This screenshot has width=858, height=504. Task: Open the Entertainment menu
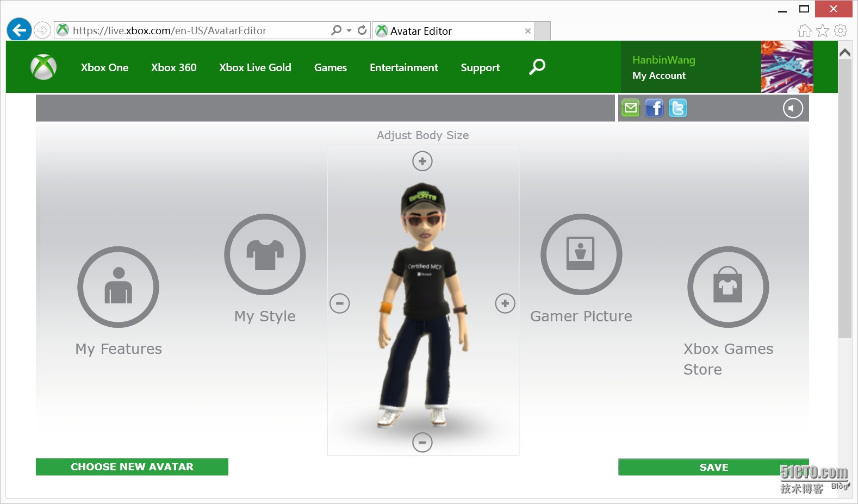click(404, 67)
